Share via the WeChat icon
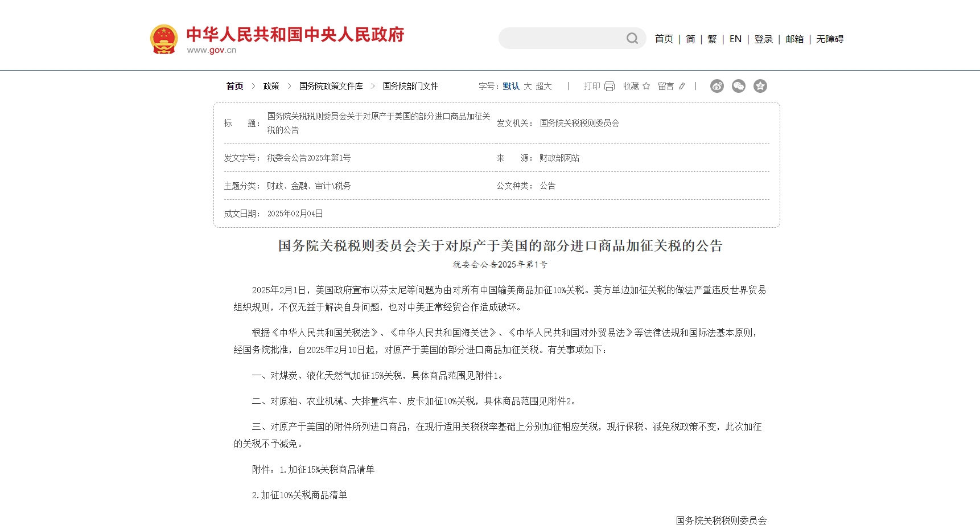 point(738,86)
